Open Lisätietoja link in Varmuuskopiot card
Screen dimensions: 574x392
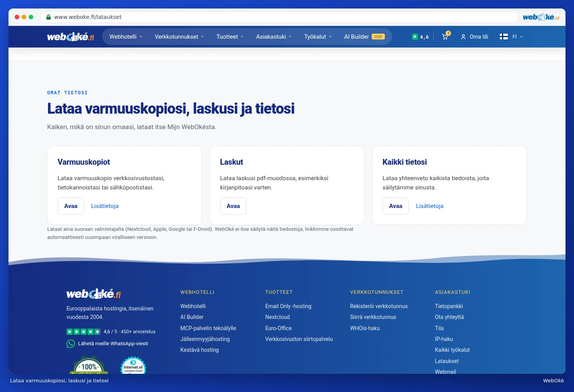click(x=105, y=206)
